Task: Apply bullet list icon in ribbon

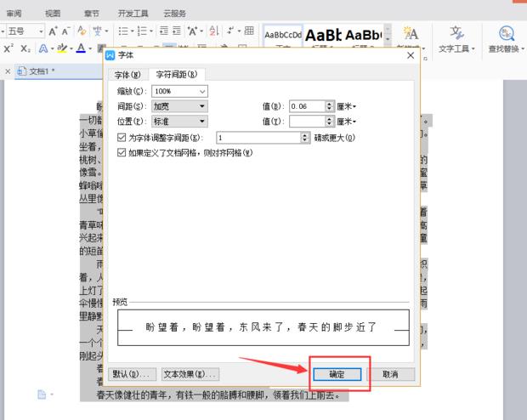Action: (123, 31)
